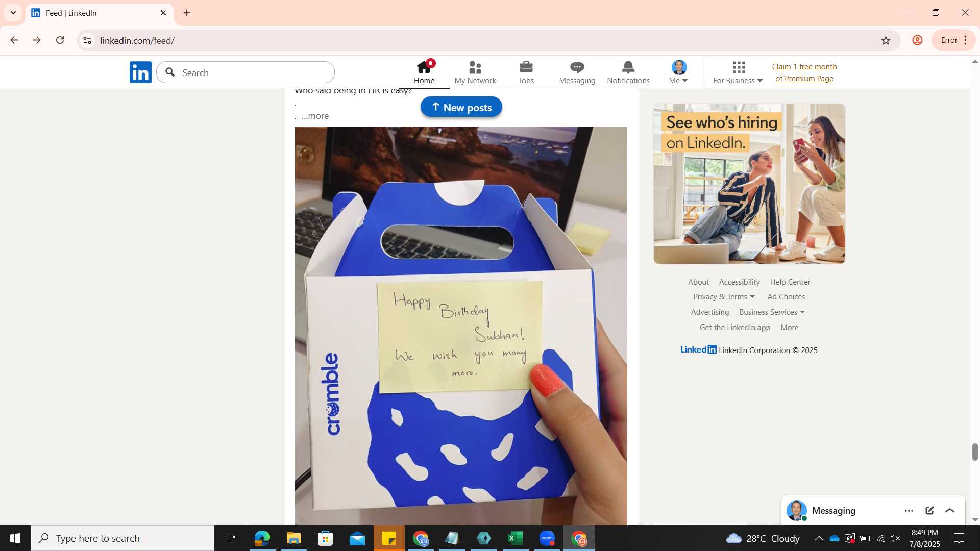The image size is (980, 551).
Task: Click the muted volume tray icon
Action: click(895, 538)
